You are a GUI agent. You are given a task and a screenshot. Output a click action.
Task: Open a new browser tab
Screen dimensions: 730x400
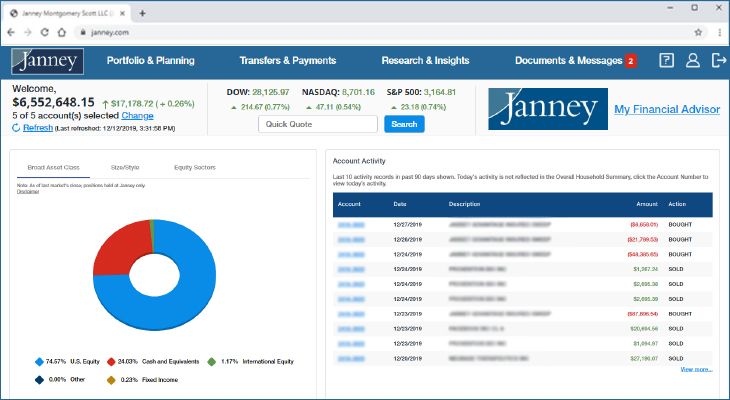[142, 14]
